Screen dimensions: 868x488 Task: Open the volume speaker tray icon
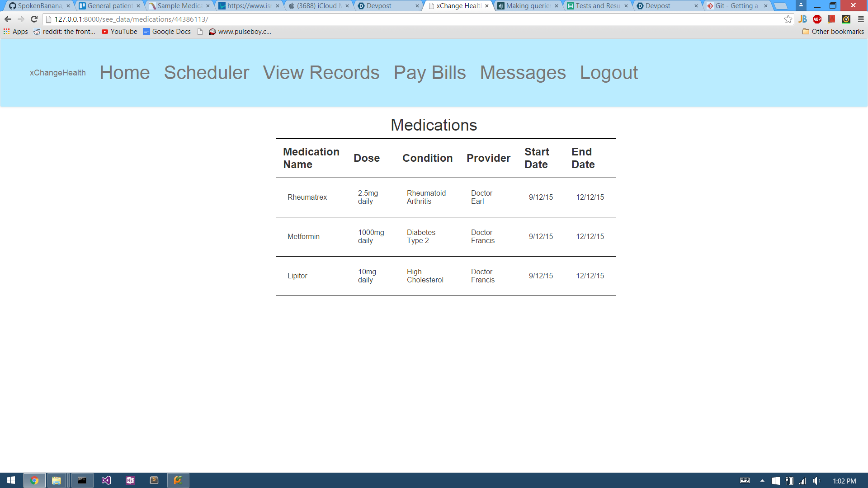click(816, 481)
